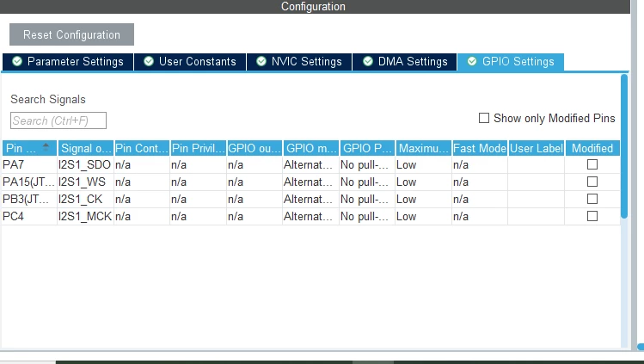Open the Maximum output speed cell for PC4

pos(423,217)
